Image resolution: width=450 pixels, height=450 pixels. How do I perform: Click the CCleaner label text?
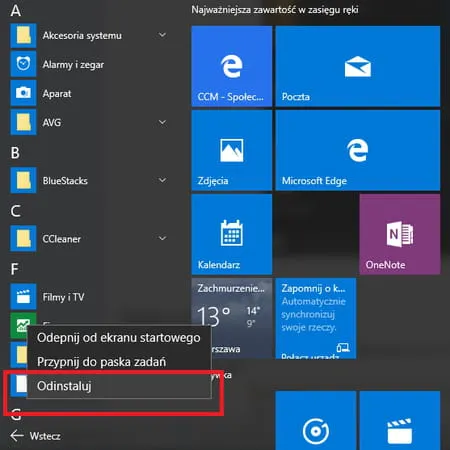62,239
